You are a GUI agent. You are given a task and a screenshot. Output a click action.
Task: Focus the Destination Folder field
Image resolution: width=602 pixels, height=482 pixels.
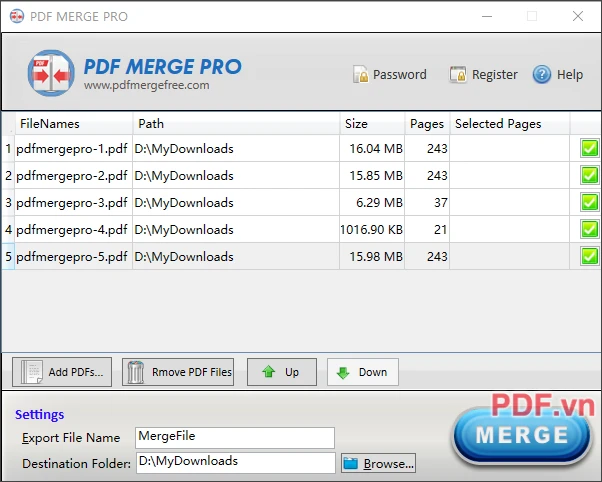(236, 463)
